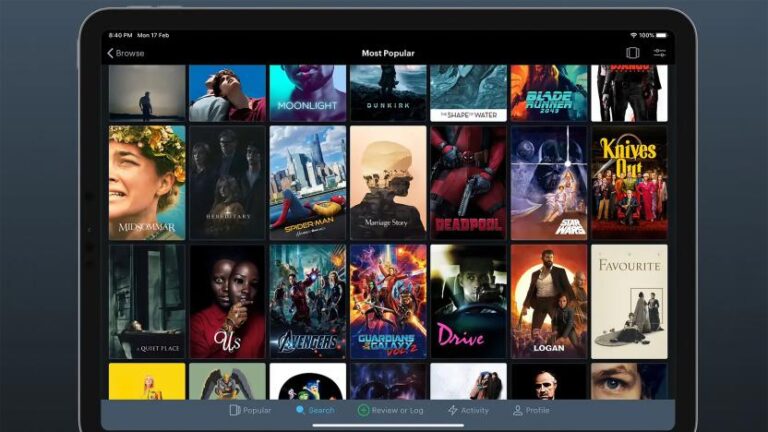768x432 pixels.
Task: Open the Knives Out poster
Action: coord(629,183)
